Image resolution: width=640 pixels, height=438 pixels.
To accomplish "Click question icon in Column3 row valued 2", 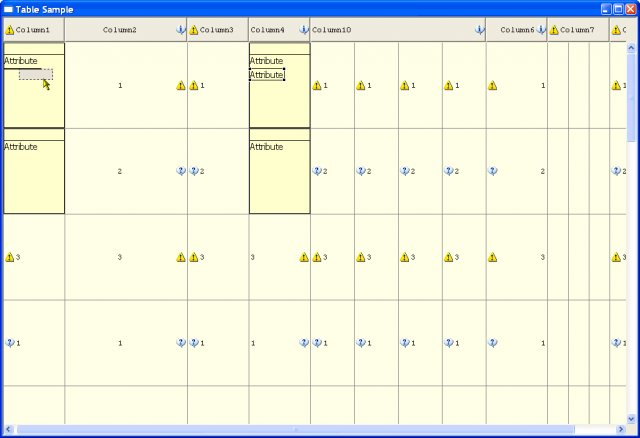I will click(194, 171).
